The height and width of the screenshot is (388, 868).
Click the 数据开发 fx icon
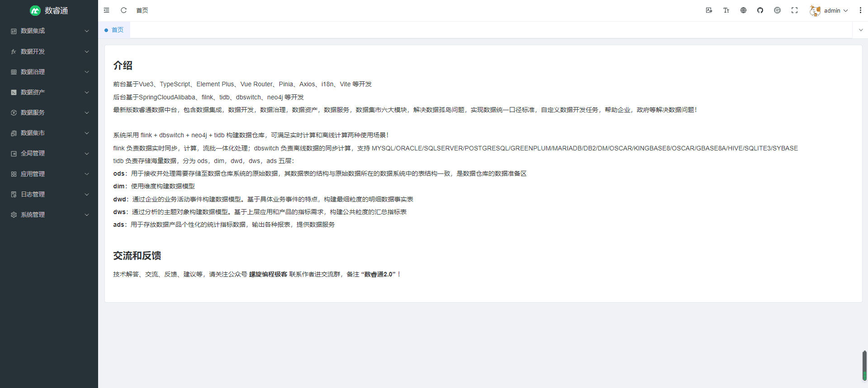coord(14,51)
